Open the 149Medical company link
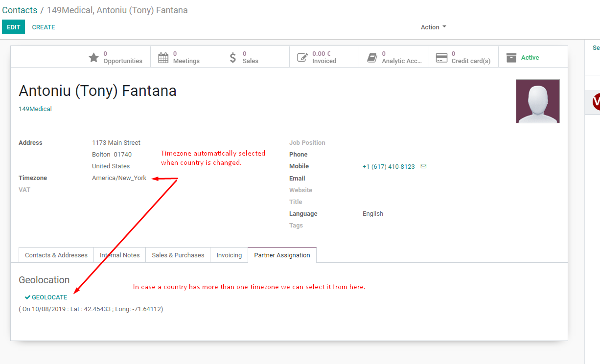Image resolution: width=600 pixels, height=364 pixels. [x=35, y=109]
